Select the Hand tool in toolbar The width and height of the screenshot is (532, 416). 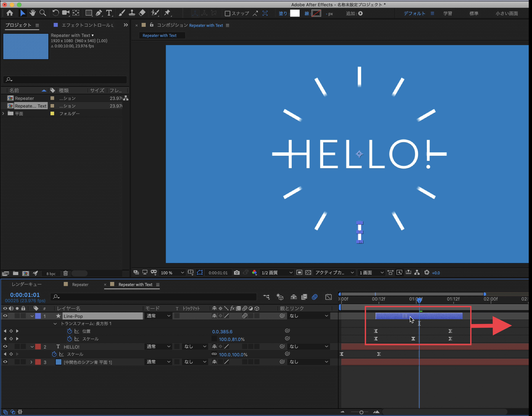[32, 13]
